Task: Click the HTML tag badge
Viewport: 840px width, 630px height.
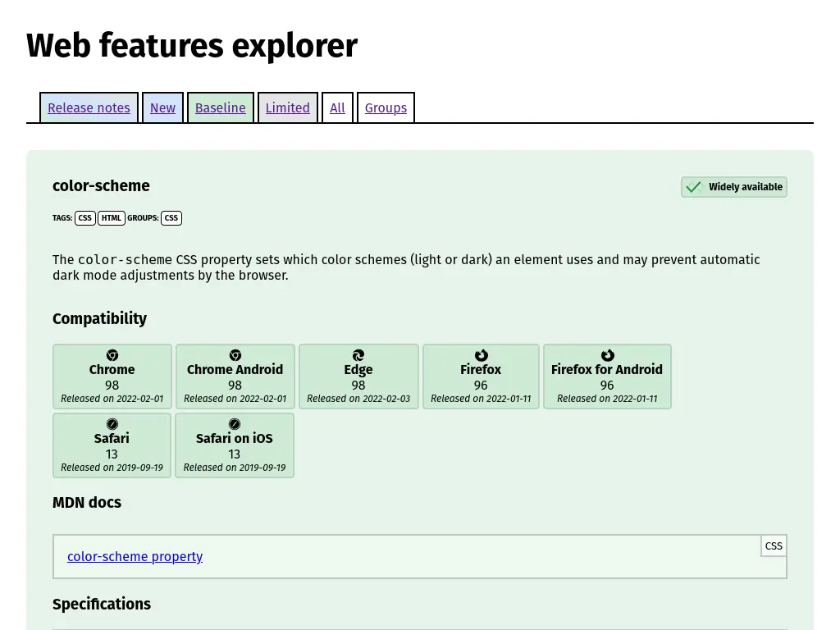Action: [112, 218]
